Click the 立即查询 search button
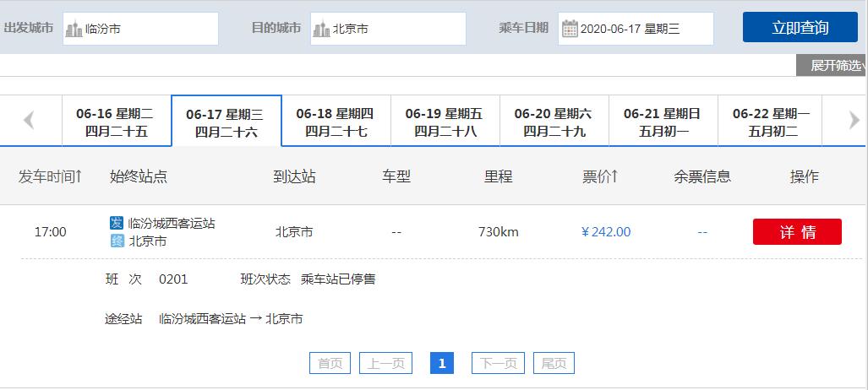868x390 pixels. pyautogui.click(x=800, y=27)
